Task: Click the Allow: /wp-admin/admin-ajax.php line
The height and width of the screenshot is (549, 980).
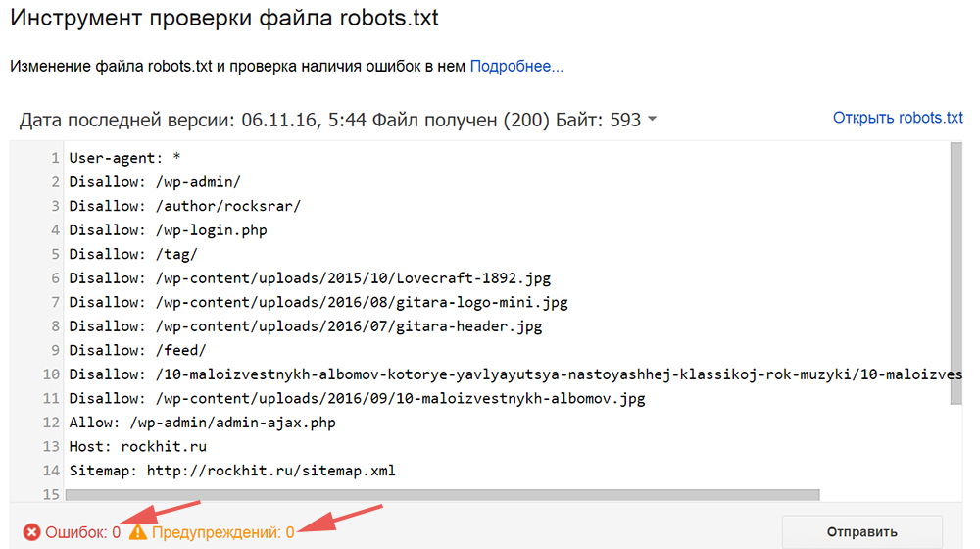Action: (201, 423)
